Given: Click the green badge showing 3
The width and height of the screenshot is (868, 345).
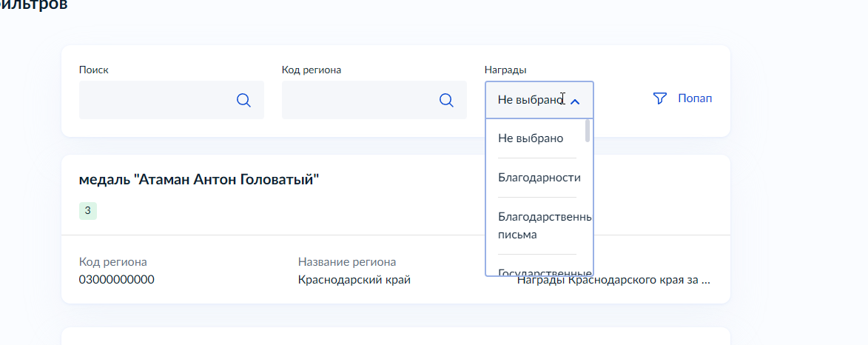Looking at the screenshot, I should tap(88, 211).
